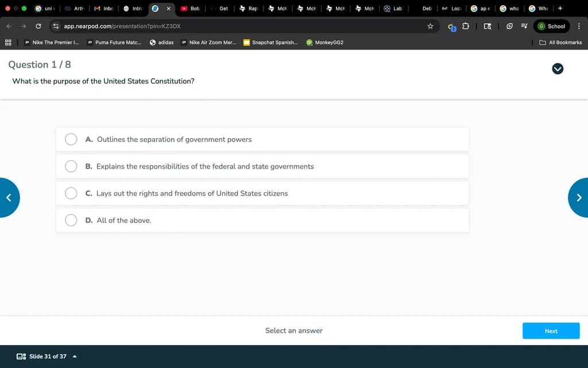Image resolution: width=588 pixels, height=368 pixels.
Task: Open extensions puzzle icon
Action: point(465,26)
